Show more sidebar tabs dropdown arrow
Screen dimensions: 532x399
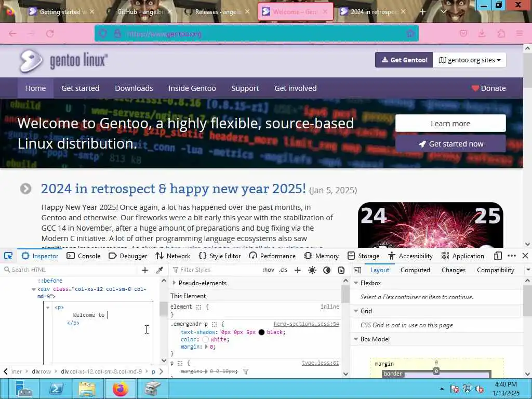click(x=528, y=270)
